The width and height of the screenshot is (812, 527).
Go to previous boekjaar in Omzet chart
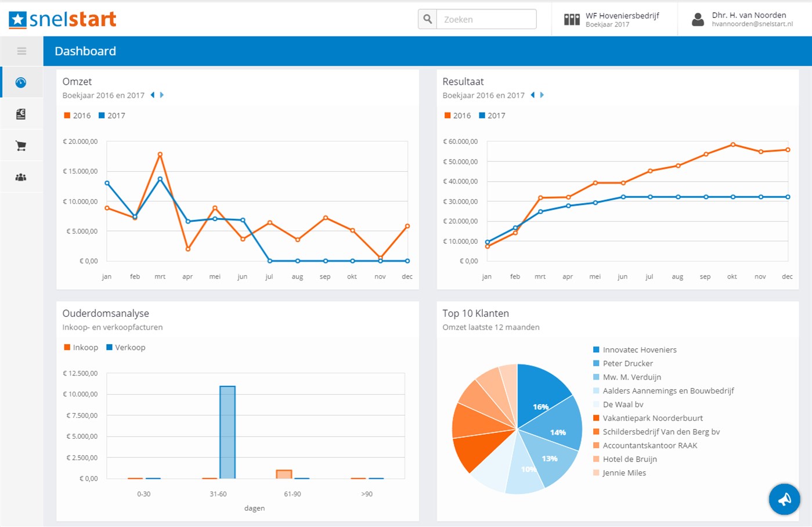tap(153, 95)
